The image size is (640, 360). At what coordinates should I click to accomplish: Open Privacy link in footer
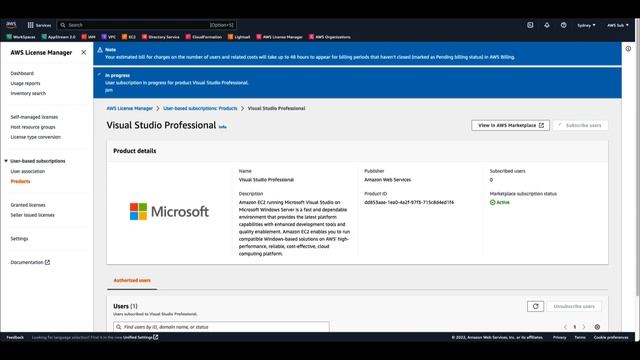559,337
